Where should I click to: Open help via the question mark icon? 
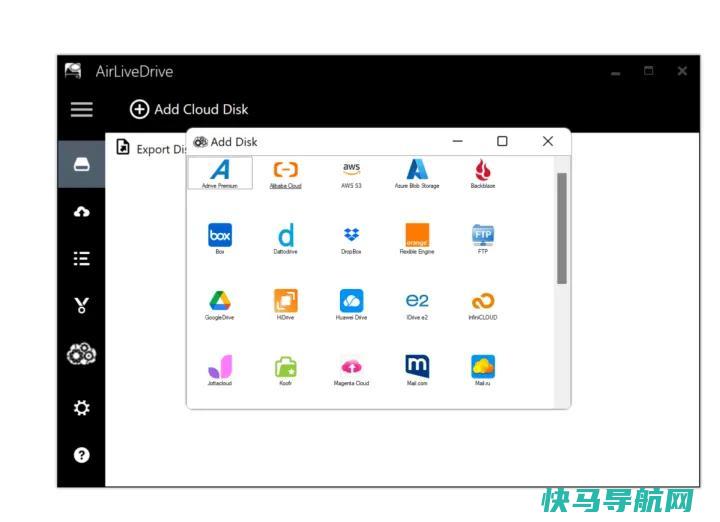pyautogui.click(x=82, y=455)
